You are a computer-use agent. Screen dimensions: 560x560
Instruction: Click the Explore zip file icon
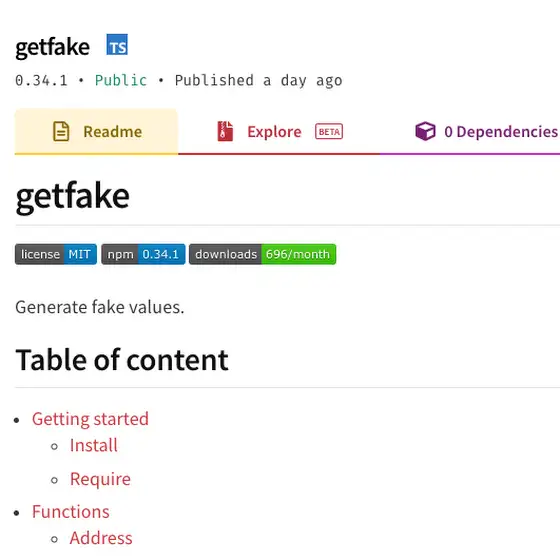coord(225,131)
